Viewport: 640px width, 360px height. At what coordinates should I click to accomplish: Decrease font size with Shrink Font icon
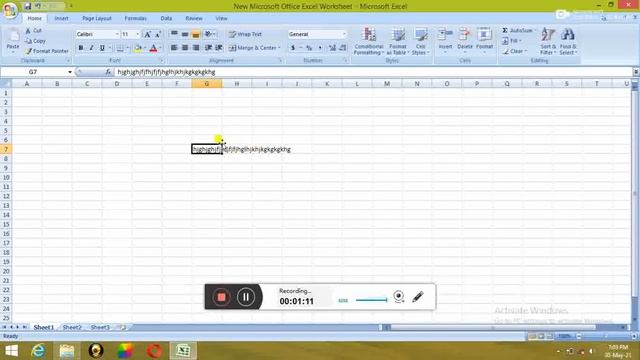tap(158, 34)
